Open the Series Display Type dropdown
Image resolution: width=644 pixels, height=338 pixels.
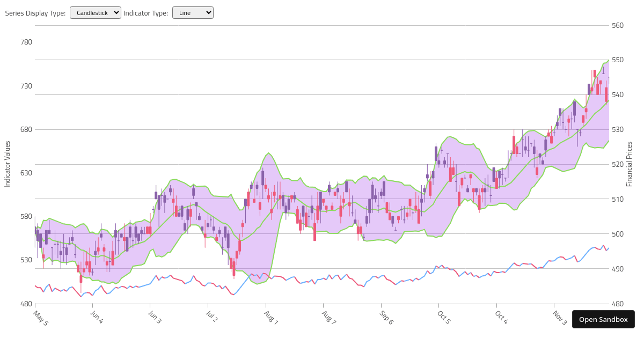[x=95, y=12]
